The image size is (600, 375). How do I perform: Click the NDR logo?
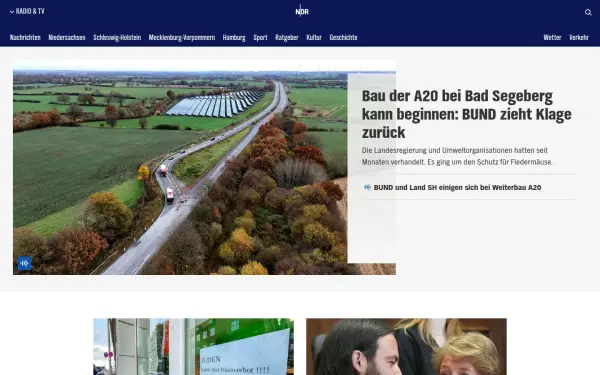302,11
